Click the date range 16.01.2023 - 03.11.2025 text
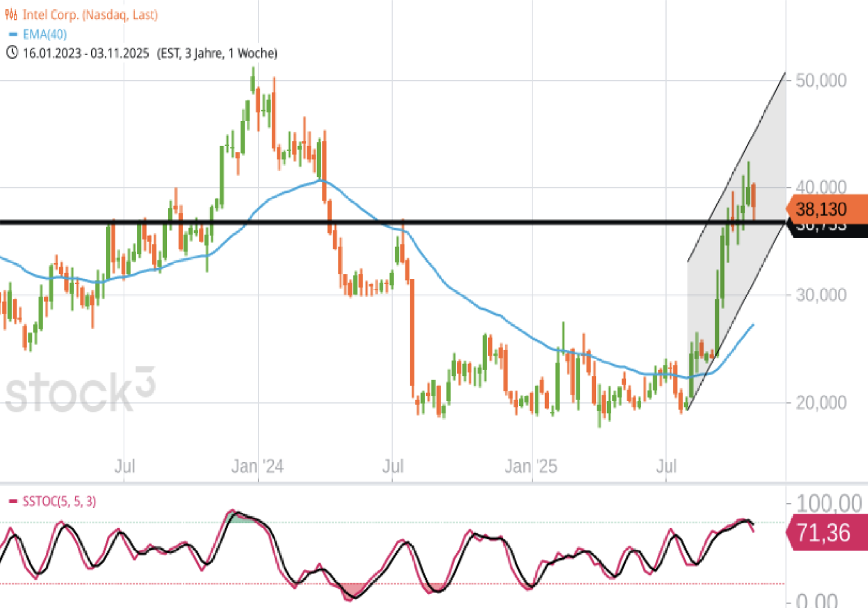 point(86,53)
